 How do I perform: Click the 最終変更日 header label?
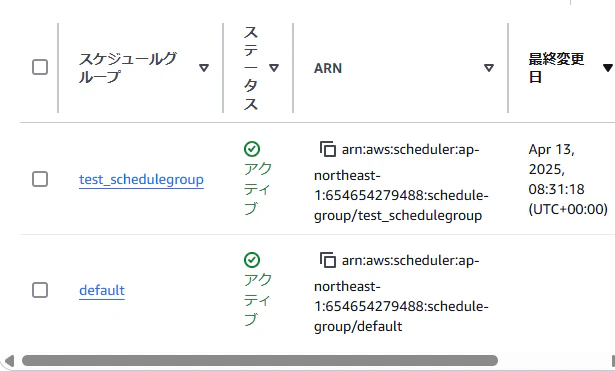[556, 67]
